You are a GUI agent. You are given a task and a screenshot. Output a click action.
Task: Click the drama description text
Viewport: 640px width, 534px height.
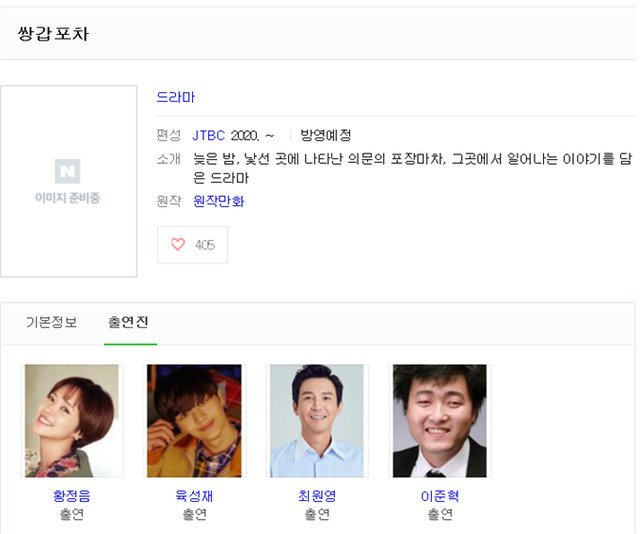[x=412, y=168]
